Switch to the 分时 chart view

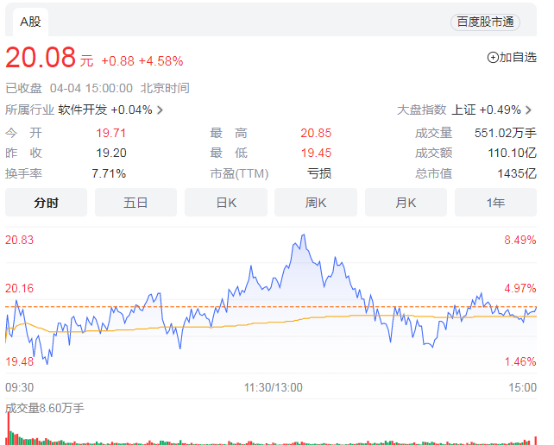coord(46,203)
